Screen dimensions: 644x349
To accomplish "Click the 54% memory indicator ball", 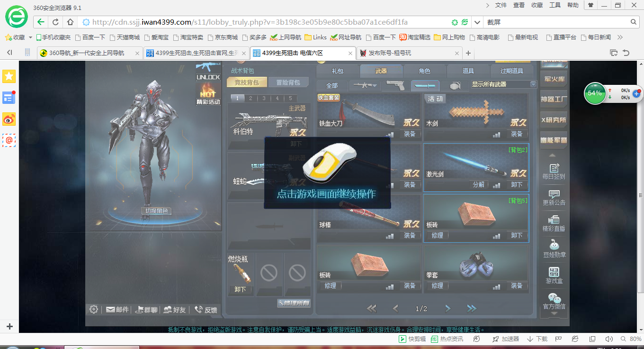I will pos(595,93).
